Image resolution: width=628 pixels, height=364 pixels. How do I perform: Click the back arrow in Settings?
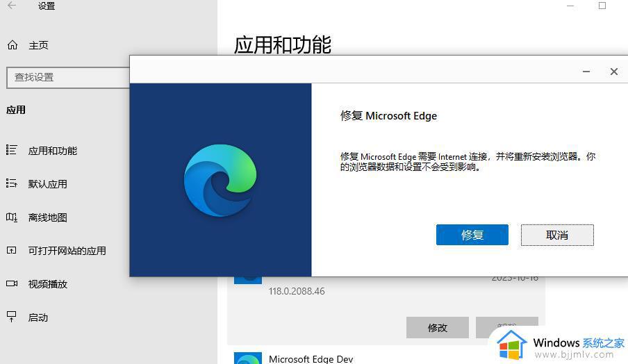(x=12, y=6)
